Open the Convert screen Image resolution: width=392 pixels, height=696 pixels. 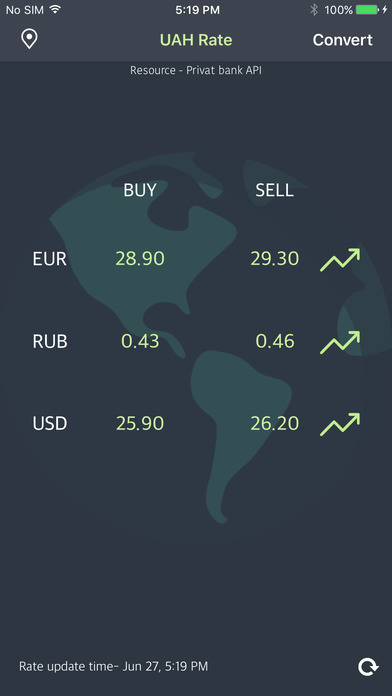(342, 40)
